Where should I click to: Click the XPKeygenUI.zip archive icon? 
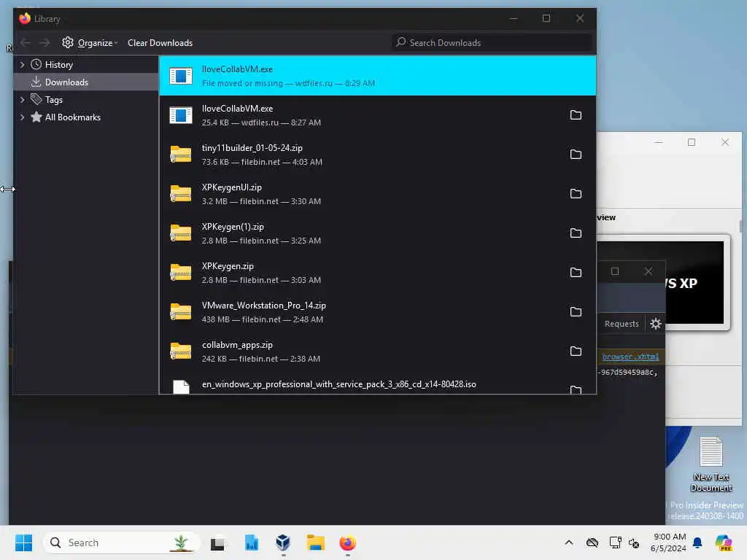(181, 194)
